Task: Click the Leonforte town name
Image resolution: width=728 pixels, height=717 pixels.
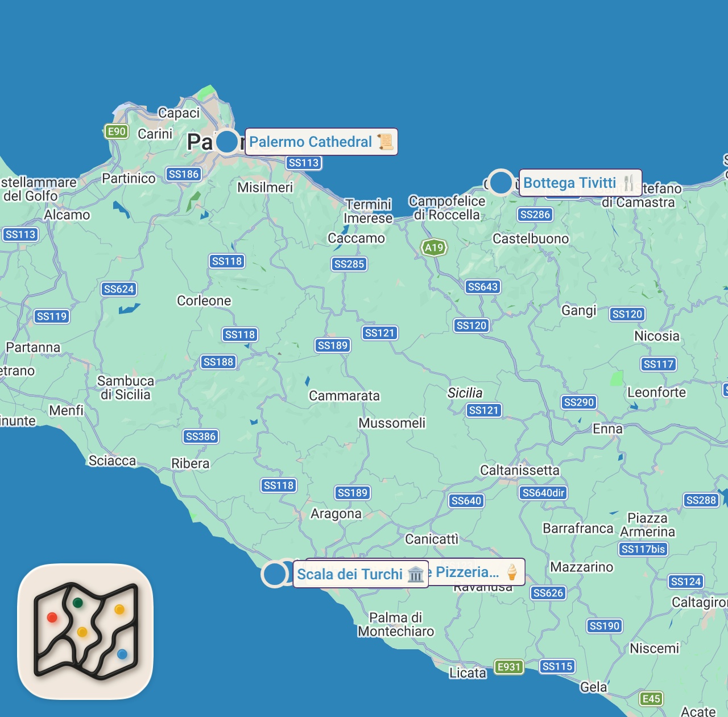Action: coord(657,392)
